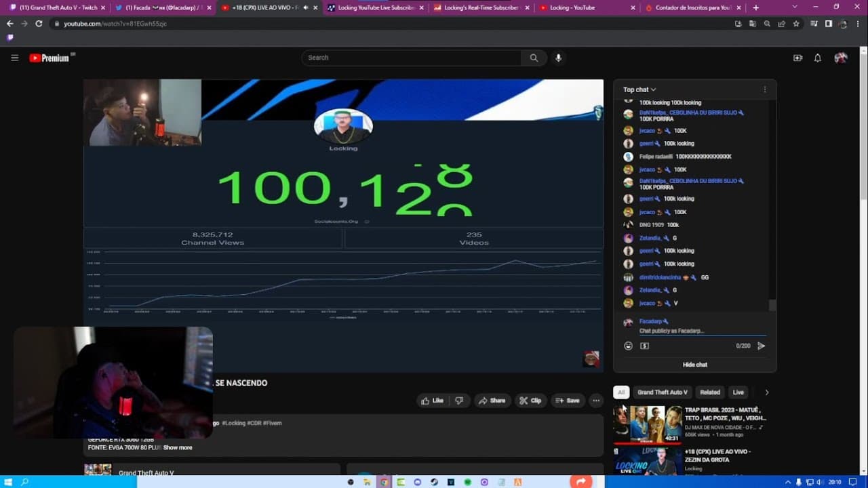
Task: Save the video to playlist
Action: point(568,401)
